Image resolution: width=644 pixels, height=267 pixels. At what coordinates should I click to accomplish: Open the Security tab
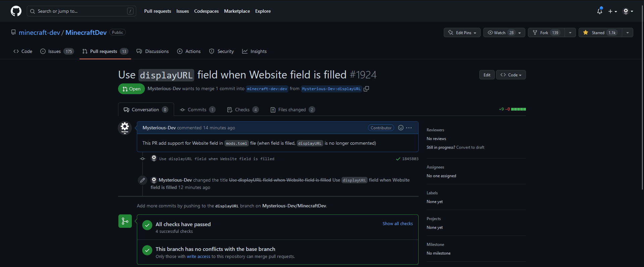(x=221, y=51)
